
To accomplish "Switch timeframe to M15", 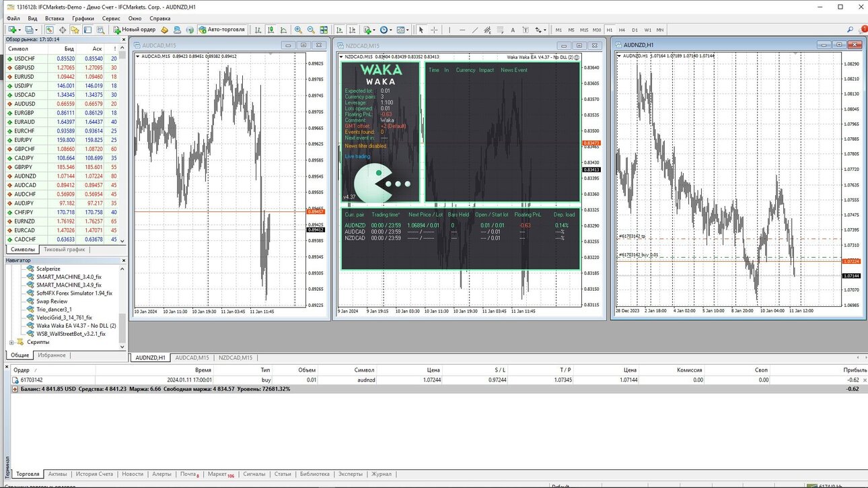I will tap(584, 30).
